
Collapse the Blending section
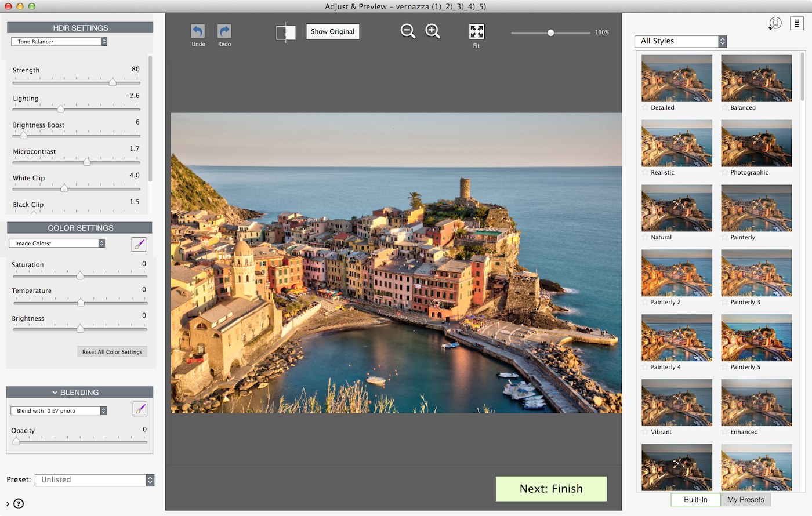click(x=55, y=393)
